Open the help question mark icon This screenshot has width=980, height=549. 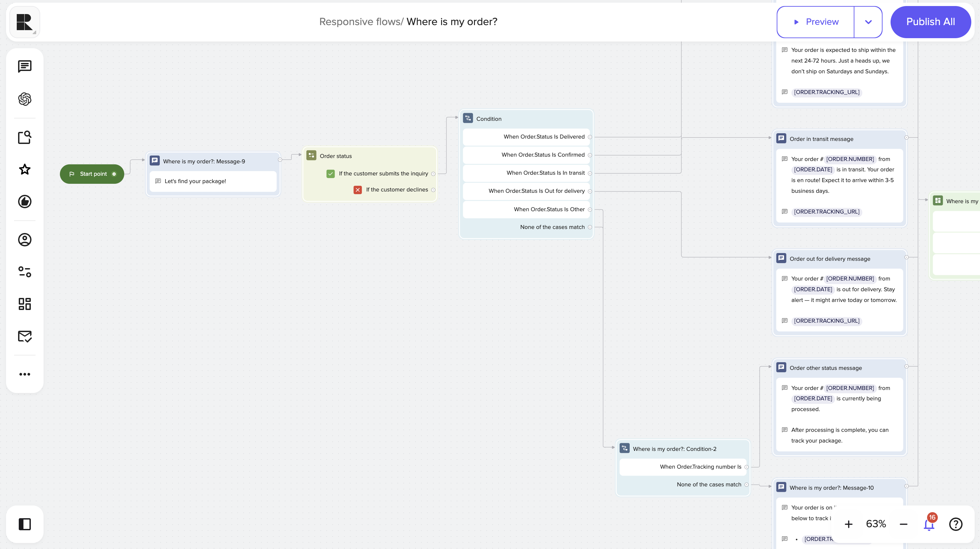click(x=955, y=524)
